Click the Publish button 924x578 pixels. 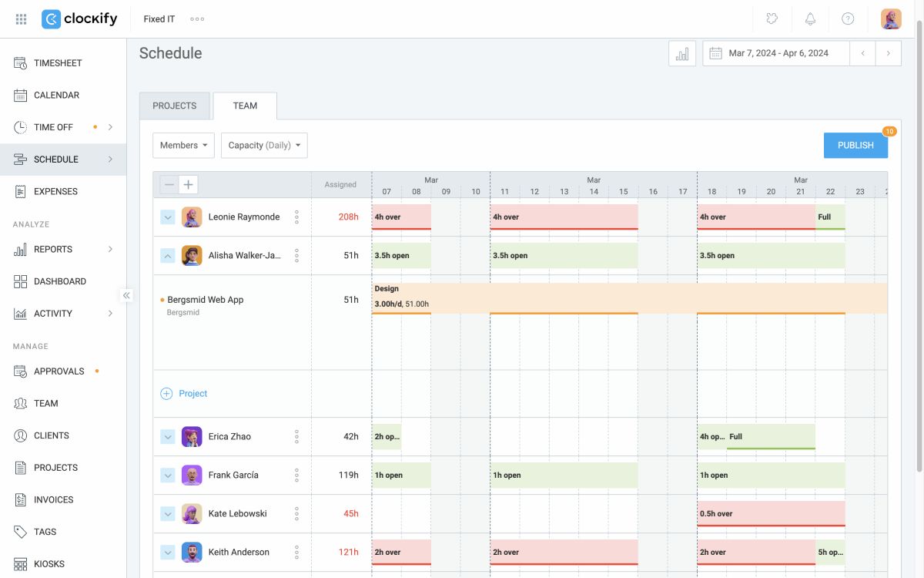[855, 145]
